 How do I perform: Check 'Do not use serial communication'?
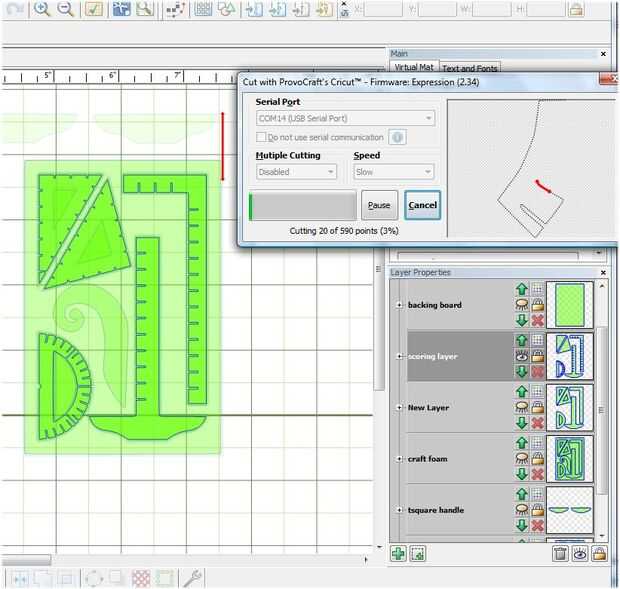pyautogui.click(x=261, y=137)
